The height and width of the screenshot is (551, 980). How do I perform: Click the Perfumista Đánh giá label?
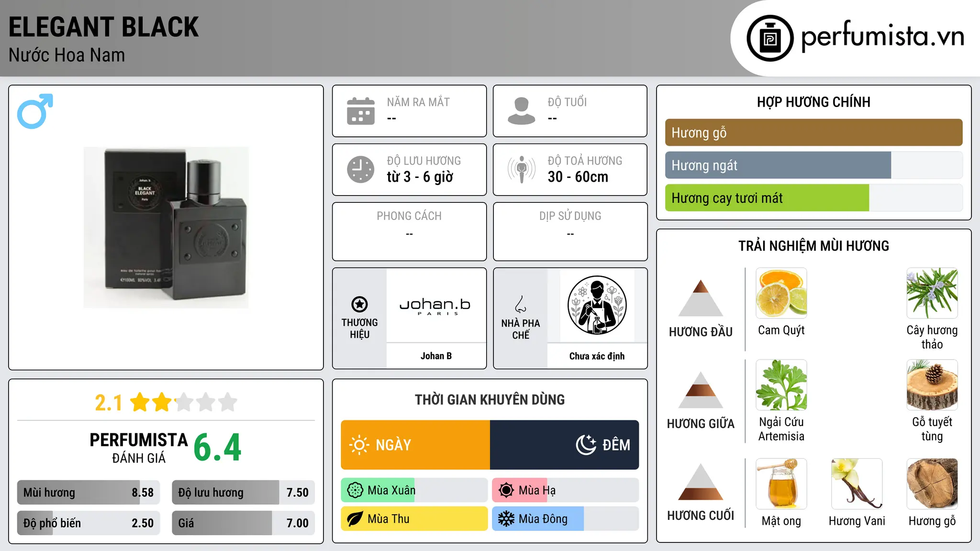point(139,448)
